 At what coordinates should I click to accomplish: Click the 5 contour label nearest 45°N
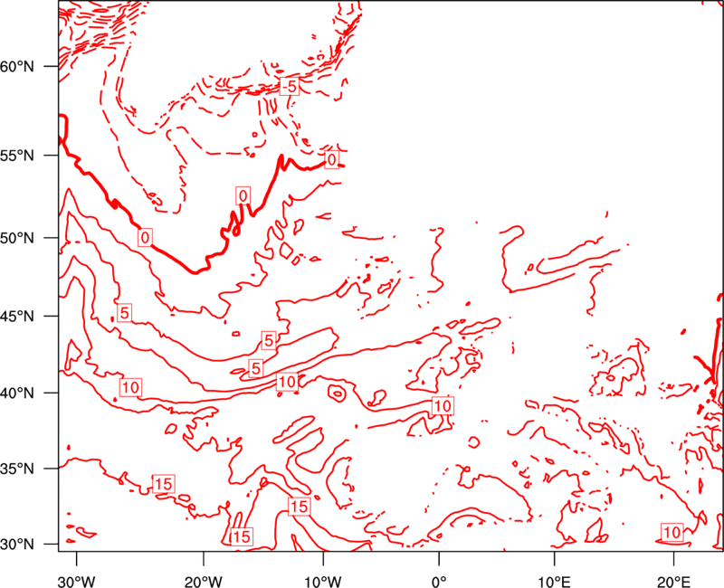(124, 313)
